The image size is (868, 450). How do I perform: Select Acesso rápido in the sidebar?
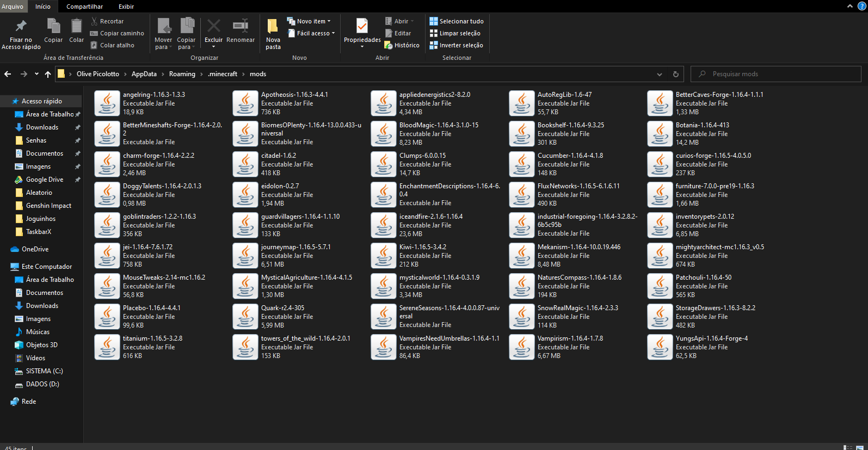click(41, 101)
